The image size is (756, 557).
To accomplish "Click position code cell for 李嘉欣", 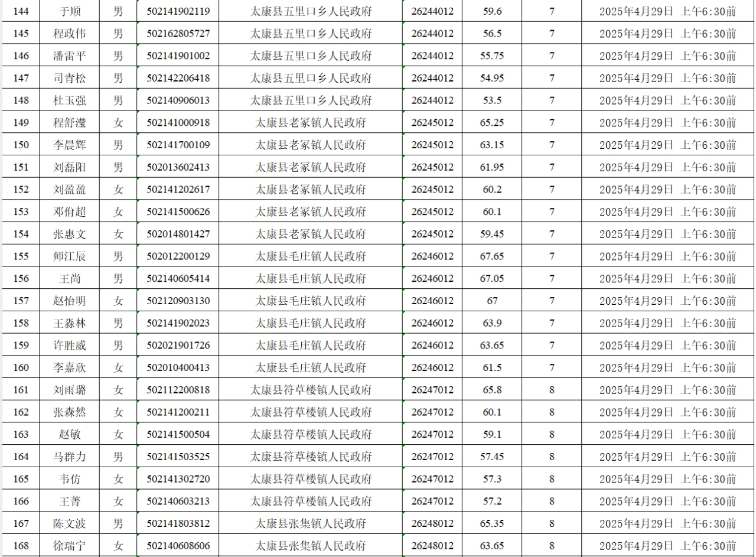I will (x=432, y=367).
